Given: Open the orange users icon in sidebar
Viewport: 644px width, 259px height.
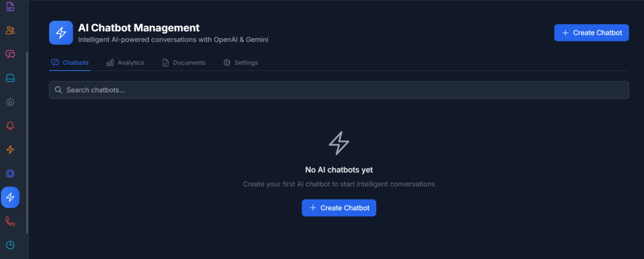Looking at the screenshot, I should [x=10, y=30].
